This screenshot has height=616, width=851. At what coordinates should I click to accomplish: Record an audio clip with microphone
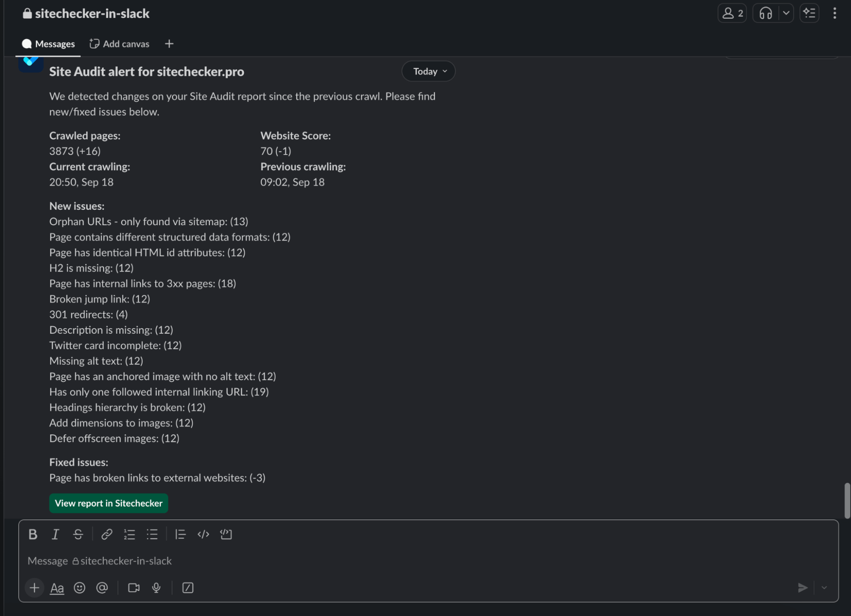[x=156, y=588]
